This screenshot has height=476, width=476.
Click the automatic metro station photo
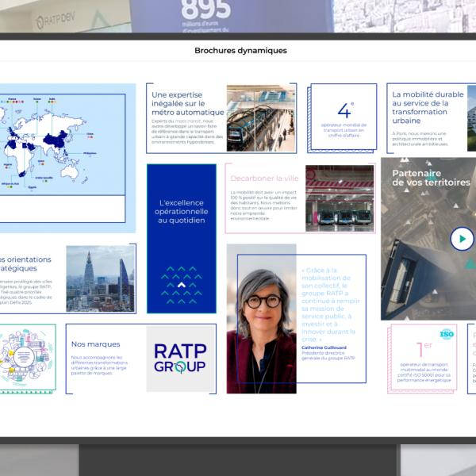pyautogui.click(x=261, y=118)
